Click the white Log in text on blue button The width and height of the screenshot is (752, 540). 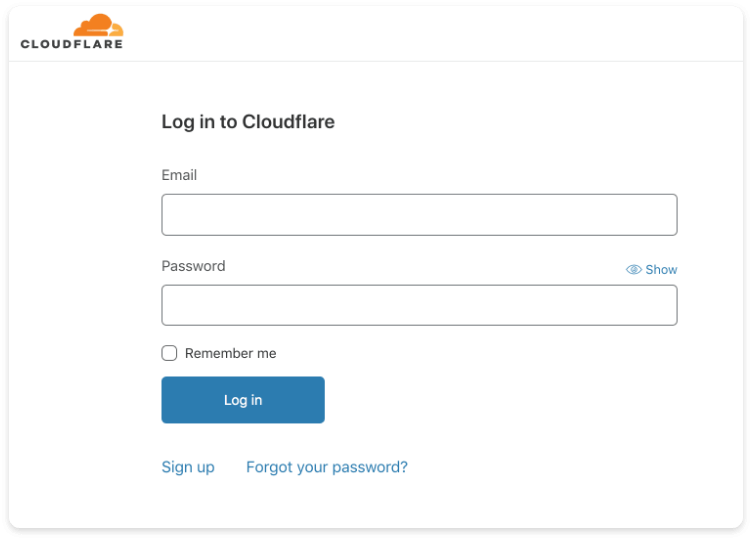[243, 400]
